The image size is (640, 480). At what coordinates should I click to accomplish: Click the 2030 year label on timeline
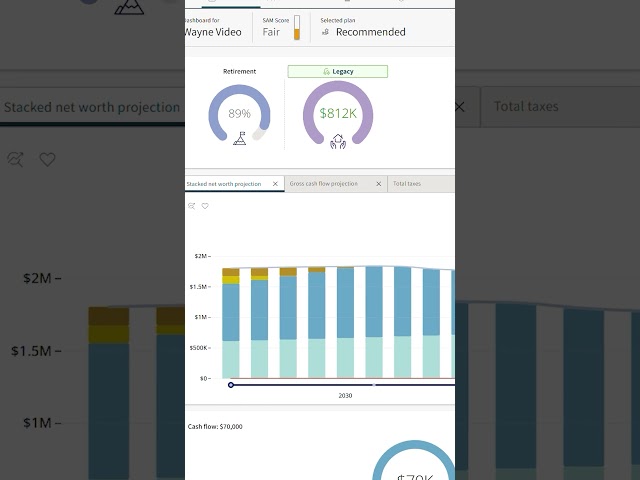(345, 396)
